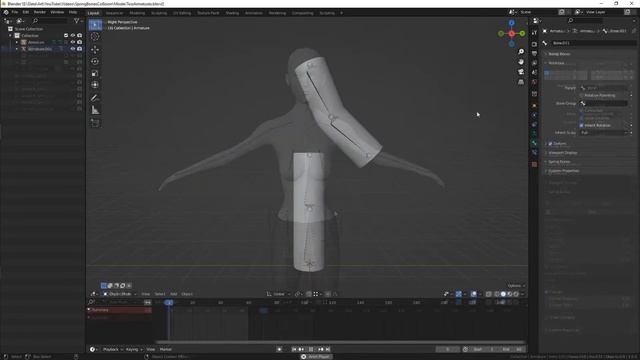Image resolution: width=640 pixels, height=360 pixels.
Task: Open the viewport Add menu
Action: pos(173,294)
